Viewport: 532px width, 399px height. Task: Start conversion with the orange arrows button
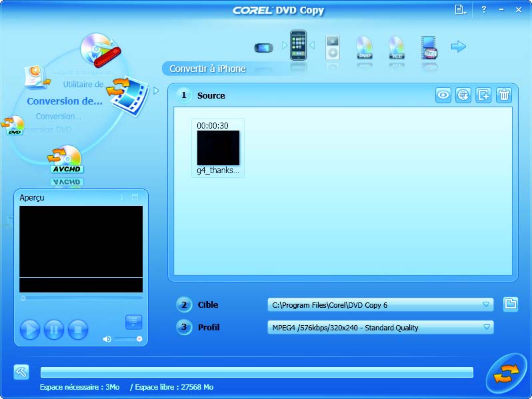[x=506, y=373]
